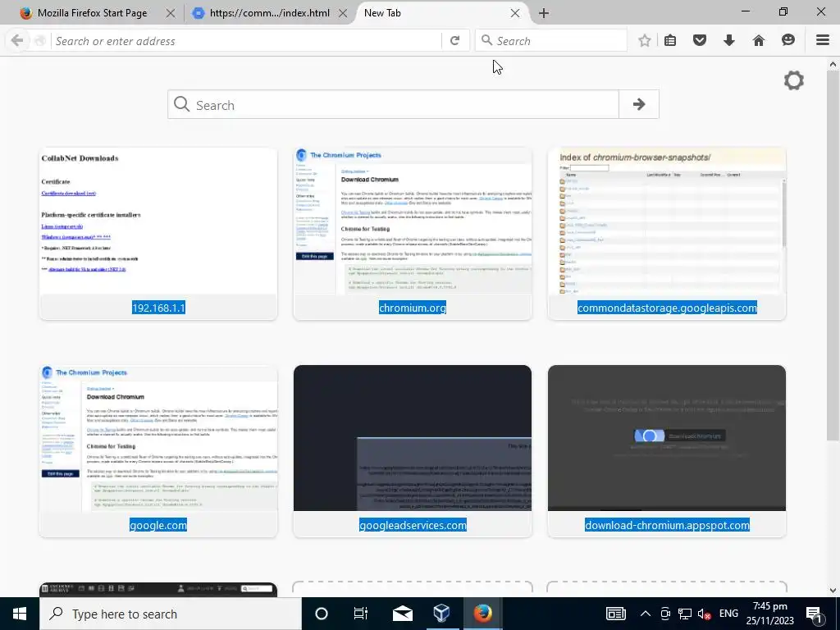Open the clock showing 7:45 pm
The image size is (840, 630).
pos(769,614)
